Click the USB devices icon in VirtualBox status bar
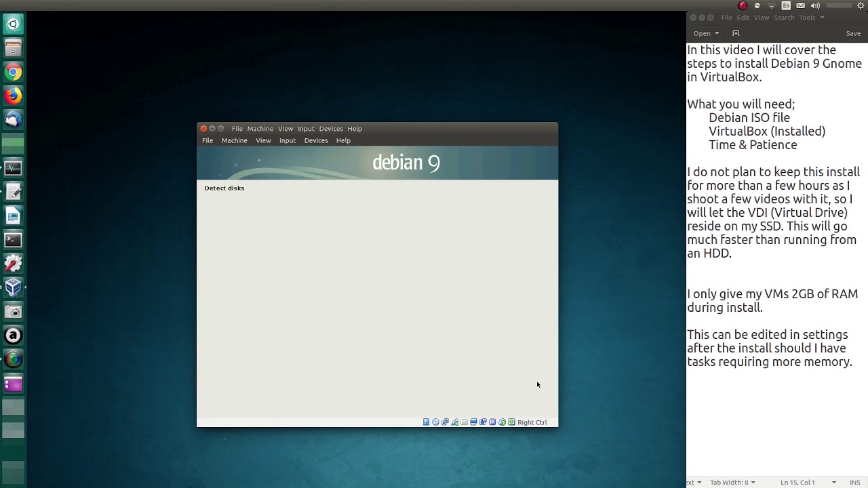 [454, 422]
